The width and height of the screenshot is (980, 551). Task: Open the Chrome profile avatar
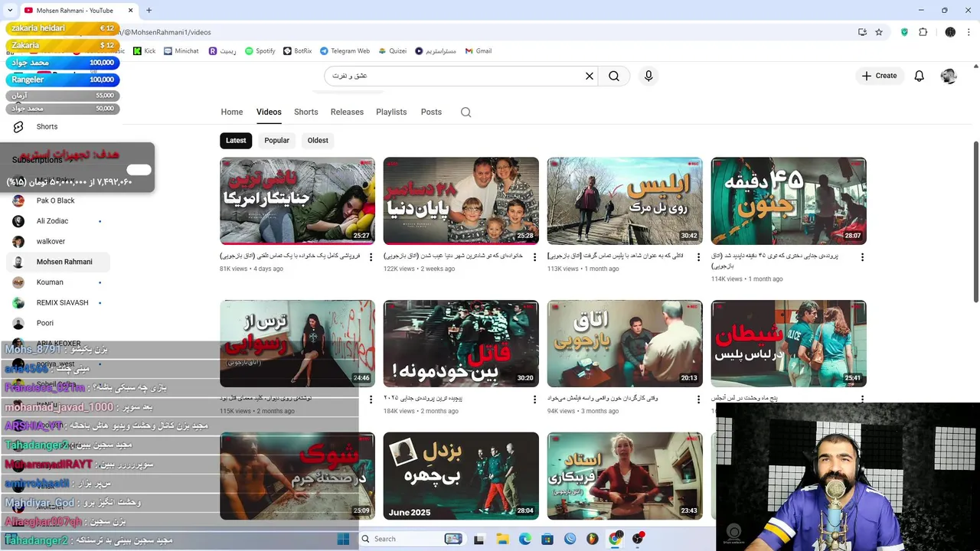[950, 32]
